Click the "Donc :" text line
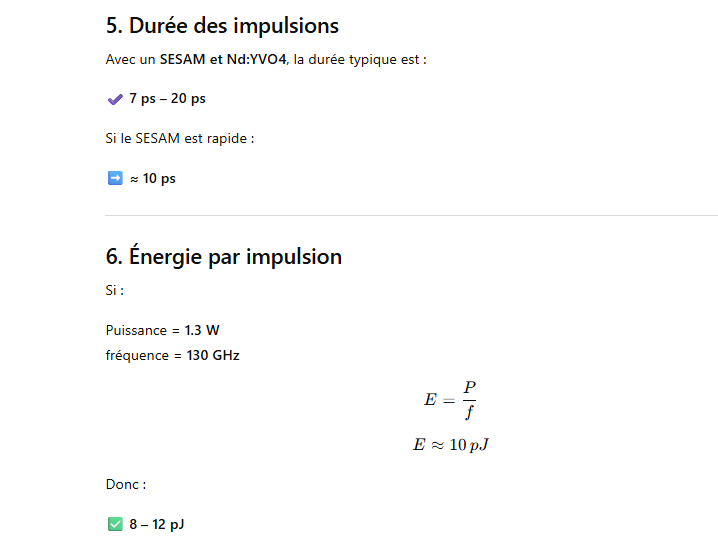 click(x=126, y=485)
